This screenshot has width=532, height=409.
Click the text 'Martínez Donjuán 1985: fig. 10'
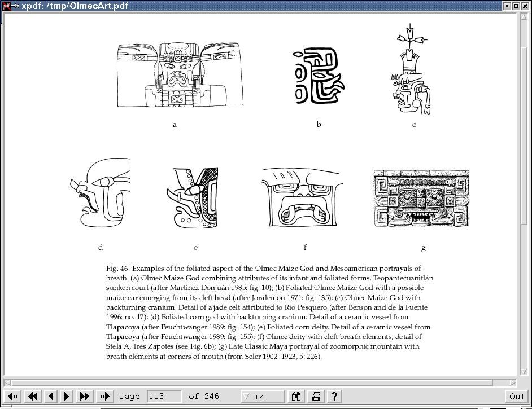point(220,288)
